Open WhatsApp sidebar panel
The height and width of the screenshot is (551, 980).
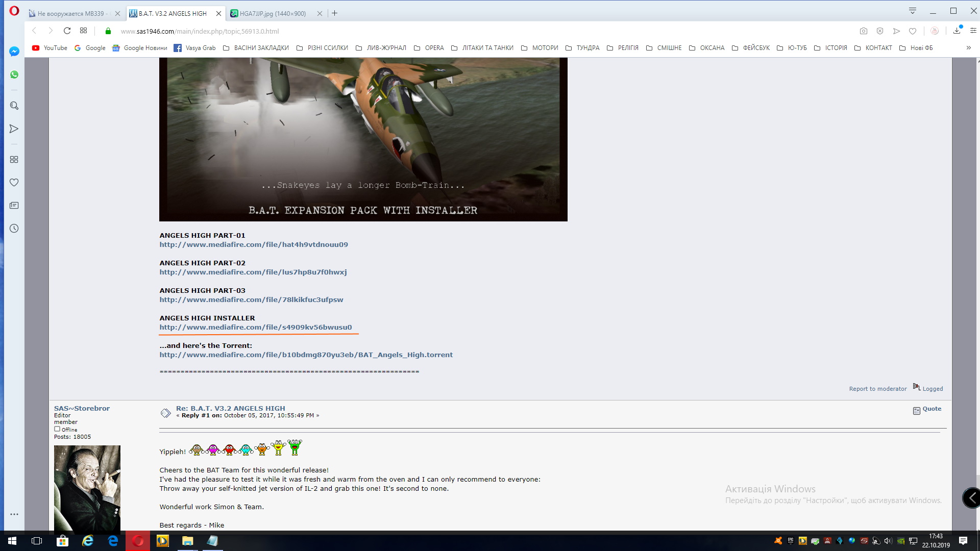[14, 74]
